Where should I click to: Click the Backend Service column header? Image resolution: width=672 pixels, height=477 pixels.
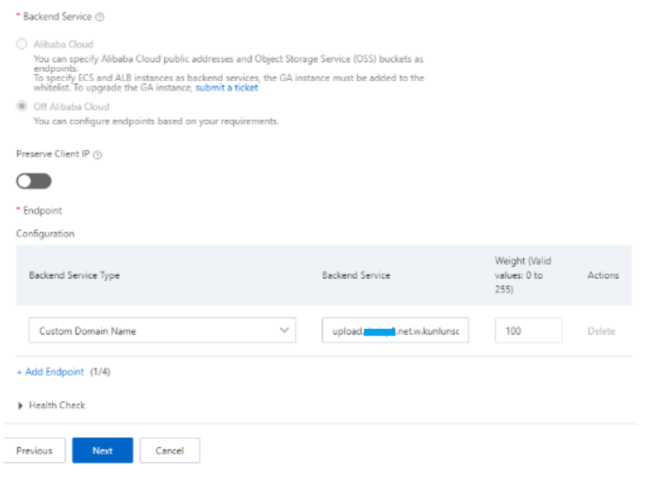[x=356, y=275]
